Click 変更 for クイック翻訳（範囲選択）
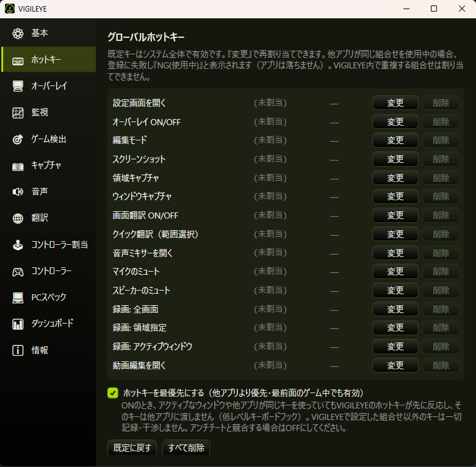476x467 pixels. (x=395, y=234)
